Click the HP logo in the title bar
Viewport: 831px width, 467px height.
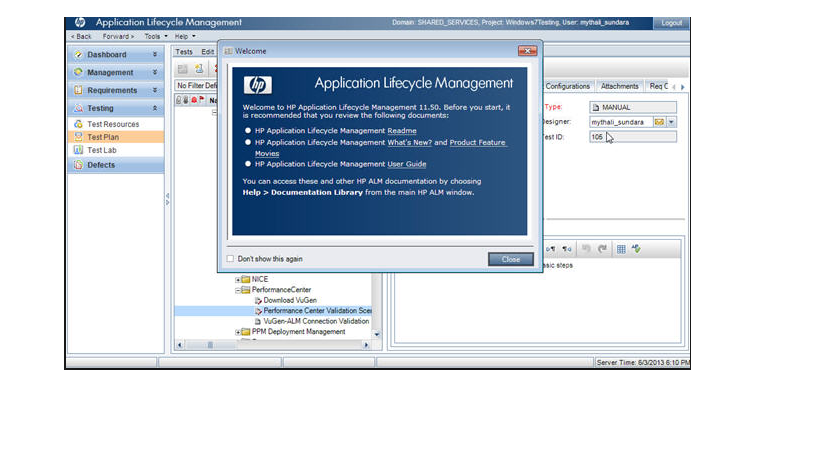[80, 22]
